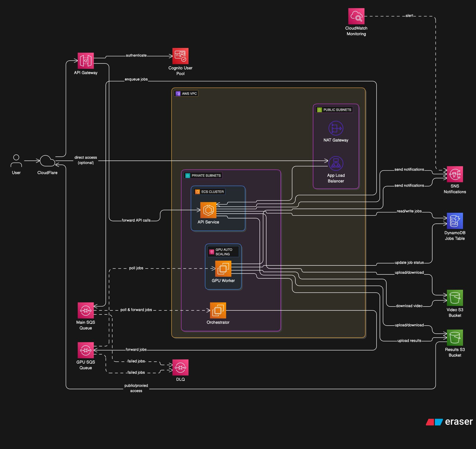This screenshot has width=476, height=449.
Task: Click the "public/proxied access" label
Action: coord(136,388)
